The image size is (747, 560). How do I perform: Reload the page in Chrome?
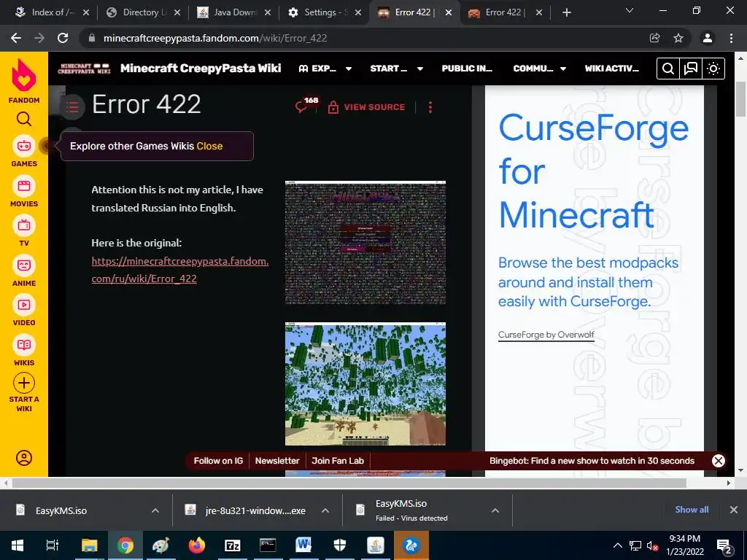click(x=63, y=38)
